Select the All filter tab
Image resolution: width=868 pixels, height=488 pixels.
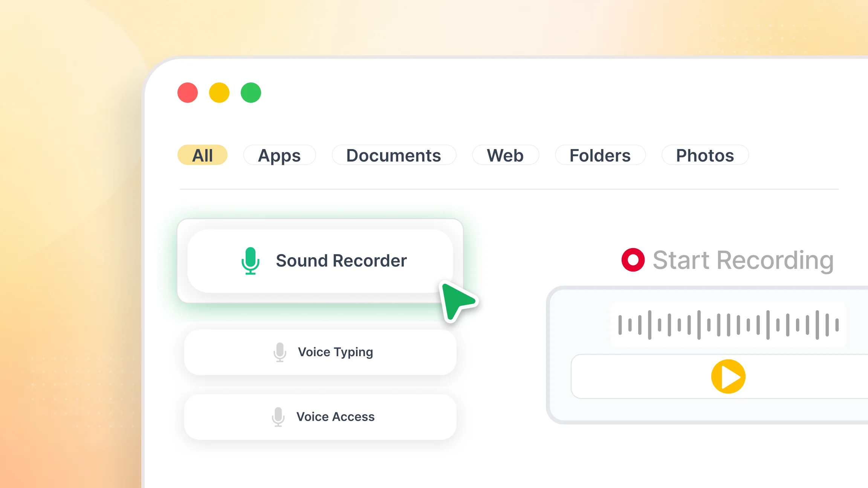[x=202, y=155]
